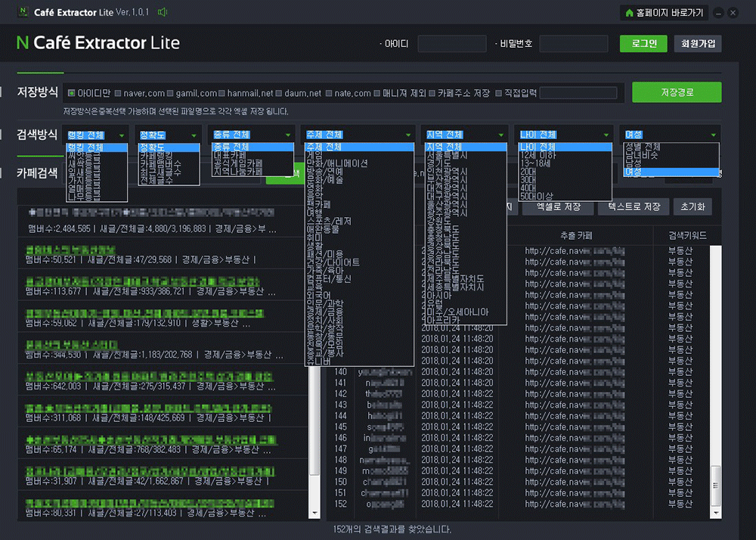Choose 12세 이하 in the age list
Image resolution: width=756 pixels, height=540 pixels.
pyautogui.click(x=565, y=155)
